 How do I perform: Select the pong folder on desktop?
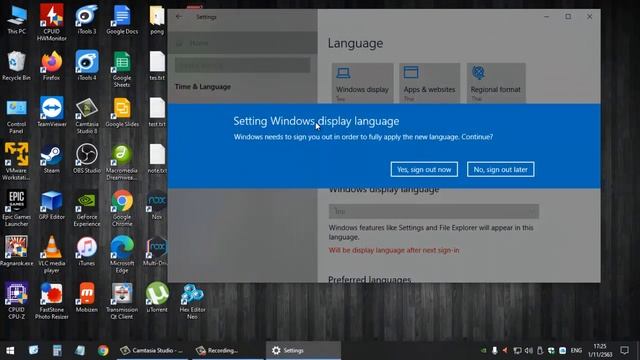pos(157,20)
